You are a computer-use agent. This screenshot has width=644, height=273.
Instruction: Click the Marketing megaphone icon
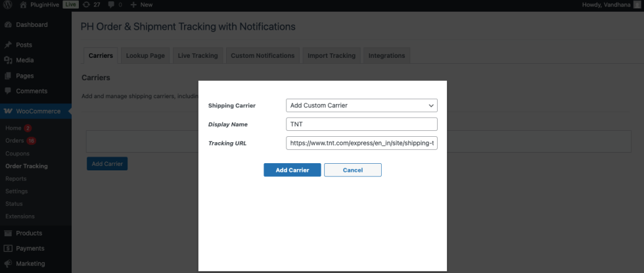tap(8, 264)
